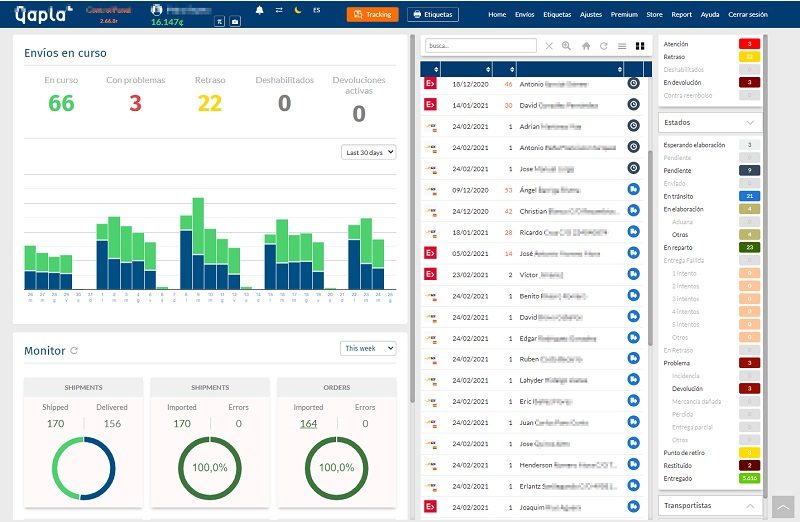Viewport: 800px width, 522px height.
Task: Click the orange Tracking button
Action: coord(372,14)
